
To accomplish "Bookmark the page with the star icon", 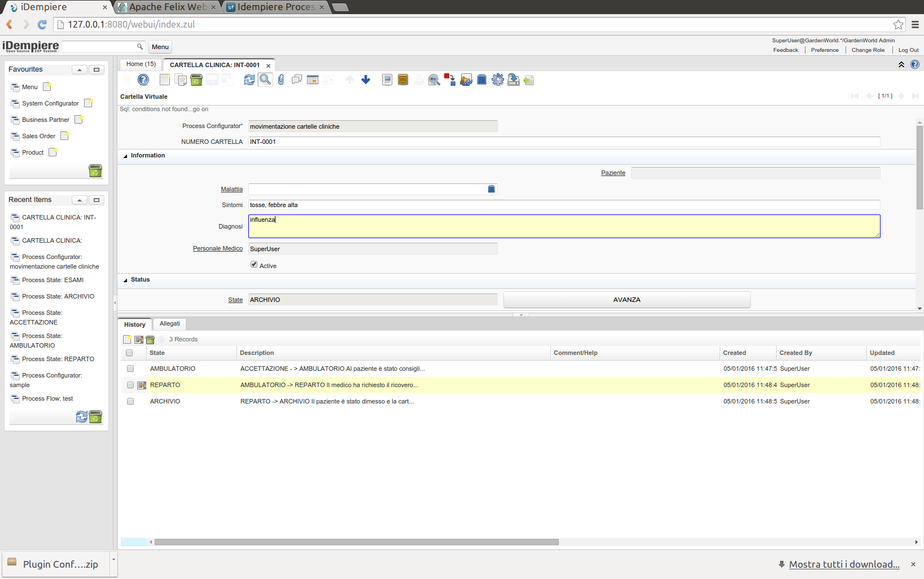I will (899, 24).
